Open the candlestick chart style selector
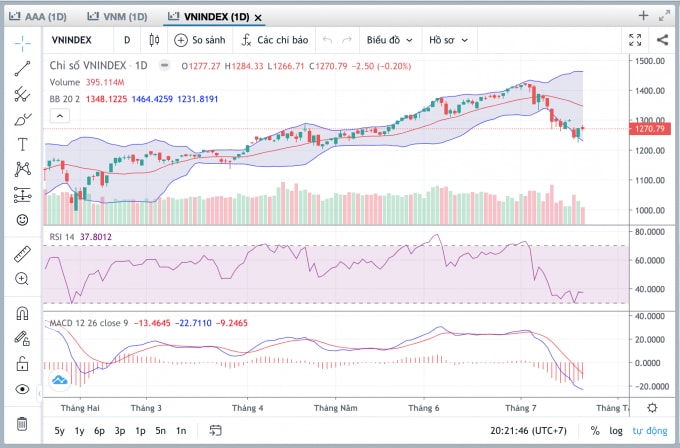The height and width of the screenshot is (448, 680). point(154,40)
